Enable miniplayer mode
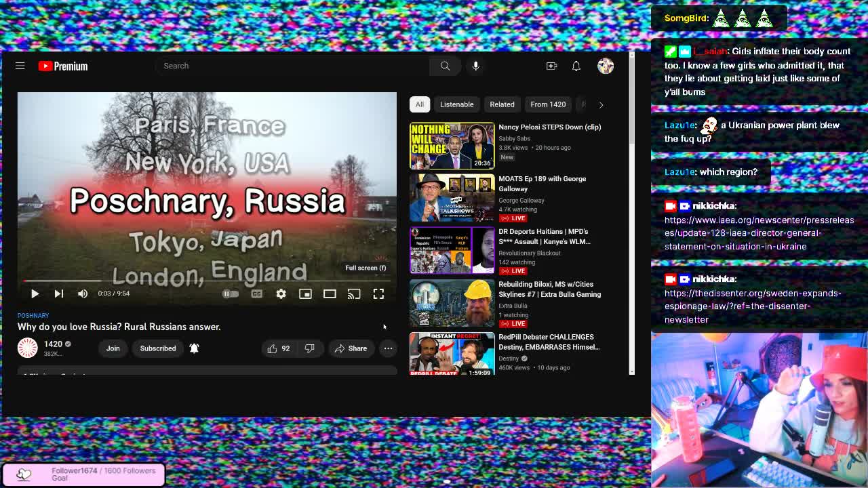868x488 pixels. click(x=305, y=293)
